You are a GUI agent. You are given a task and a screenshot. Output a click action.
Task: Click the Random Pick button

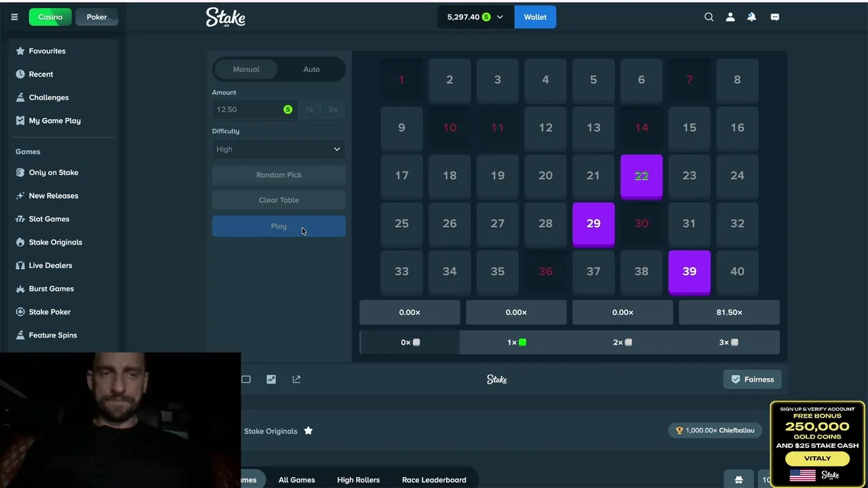pyautogui.click(x=279, y=175)
